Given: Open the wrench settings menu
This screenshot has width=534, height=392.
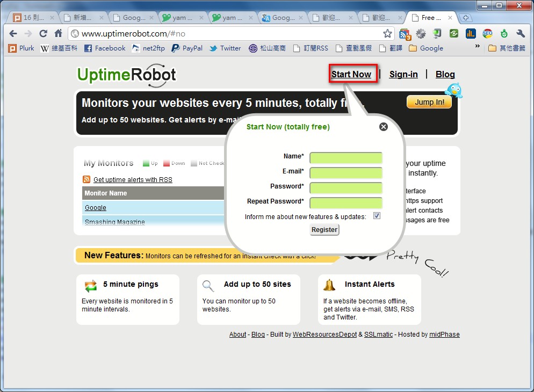Looking at the screenshot, I should pos(521,33).
